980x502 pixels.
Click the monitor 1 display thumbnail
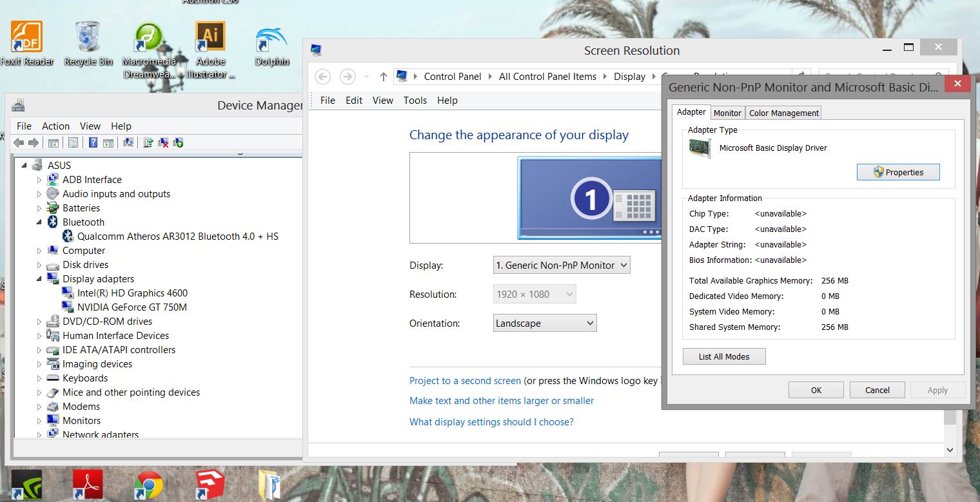point(590,197)
